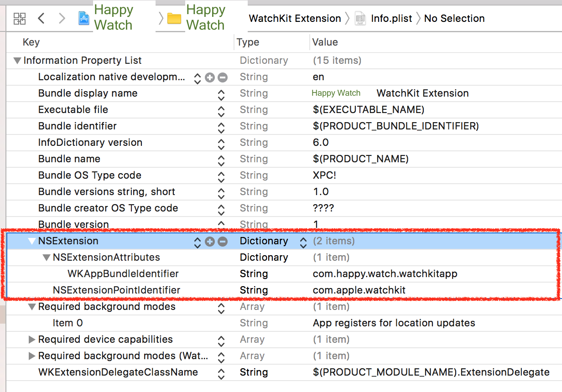Screen dimensions: 562x392
Task: Click the Xcode project icon in breadcrumb
Action: pyautogui.click(x=84, y=18)
